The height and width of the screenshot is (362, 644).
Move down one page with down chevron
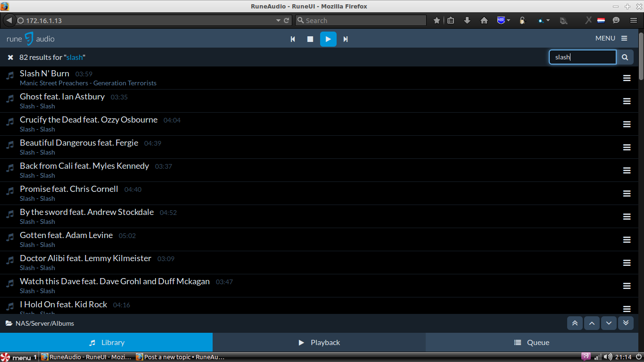tap(609, 323)
